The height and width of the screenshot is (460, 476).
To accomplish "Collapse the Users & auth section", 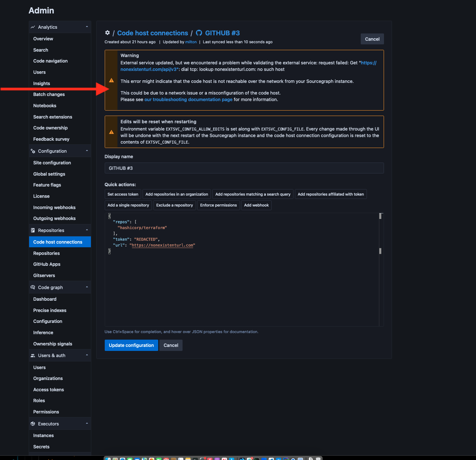I will pos(87,355).
